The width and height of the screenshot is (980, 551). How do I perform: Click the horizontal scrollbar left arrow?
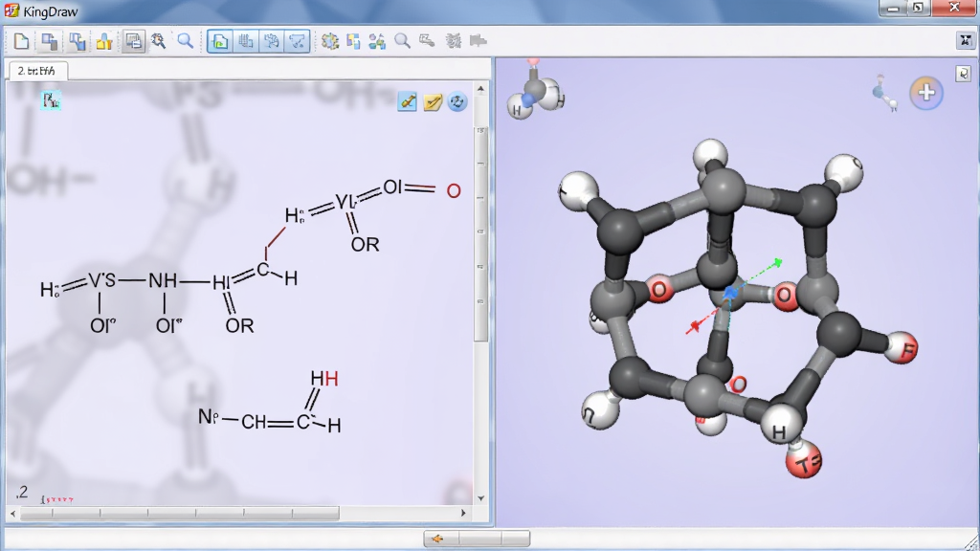13,513
